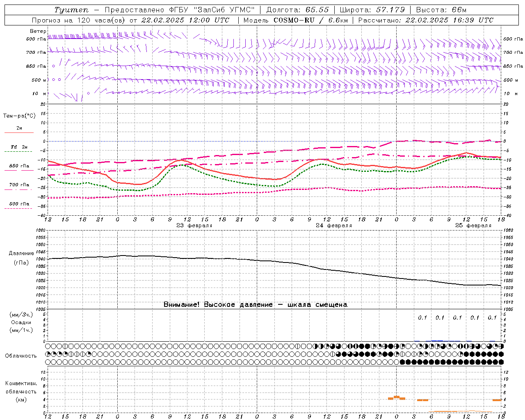Click the "Конвективн." convective cloud label
525x420 pixels.
tap(21, 383)
